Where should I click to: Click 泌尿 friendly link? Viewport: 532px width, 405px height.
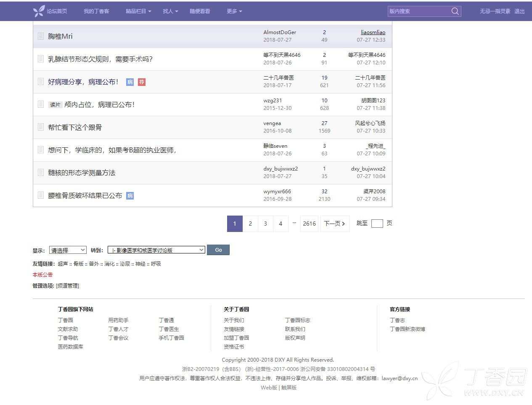click(x=125, y=264)
